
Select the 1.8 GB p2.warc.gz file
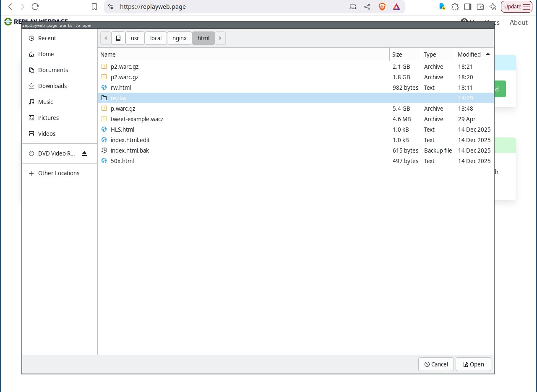296,77
